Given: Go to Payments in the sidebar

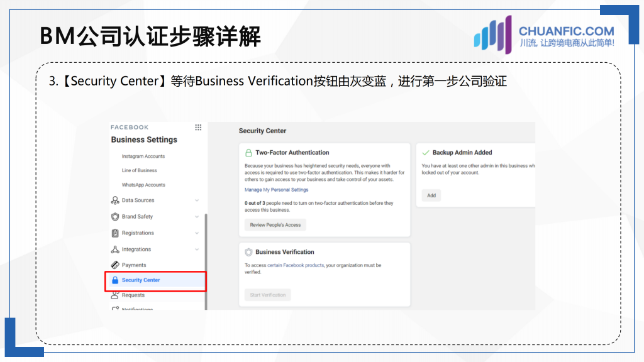Looking at the screenshot, I should [x=134, y=265].
